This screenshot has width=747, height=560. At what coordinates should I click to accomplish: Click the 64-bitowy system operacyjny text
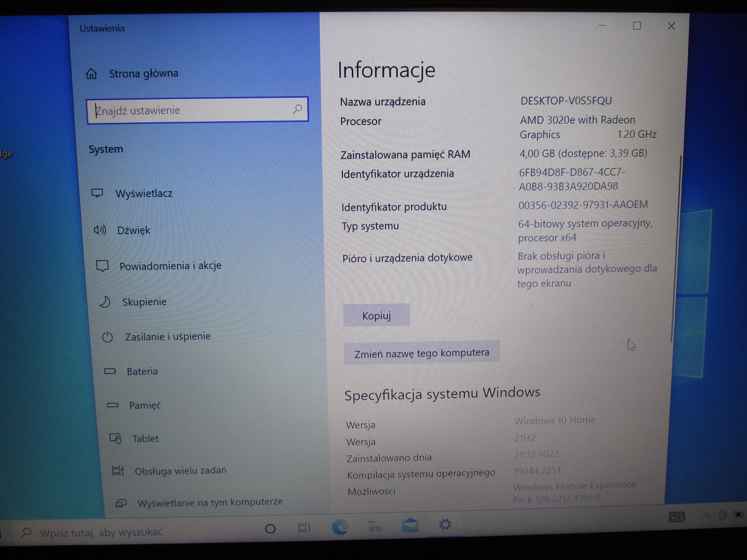tap(585, 231)
